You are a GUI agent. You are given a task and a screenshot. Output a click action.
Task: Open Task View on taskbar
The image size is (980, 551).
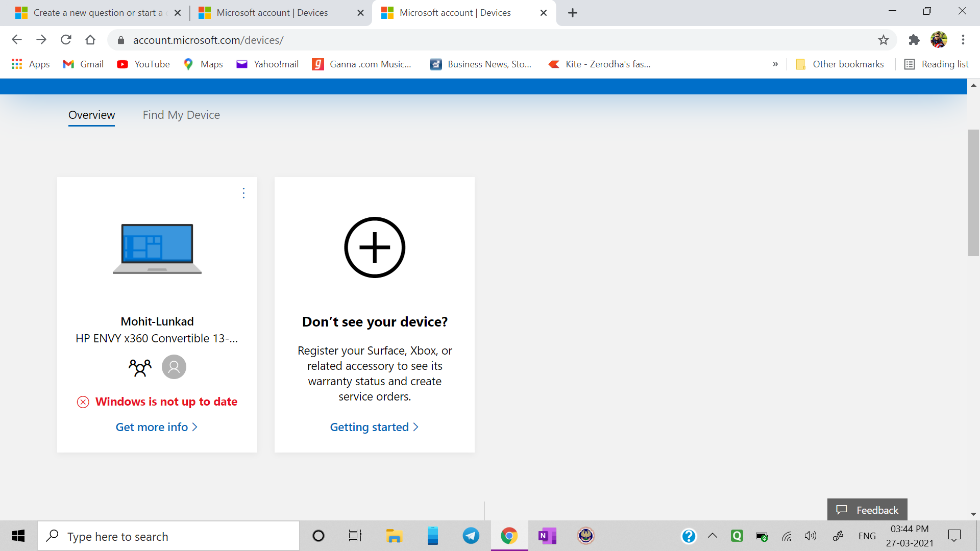[x=355, y=536]
